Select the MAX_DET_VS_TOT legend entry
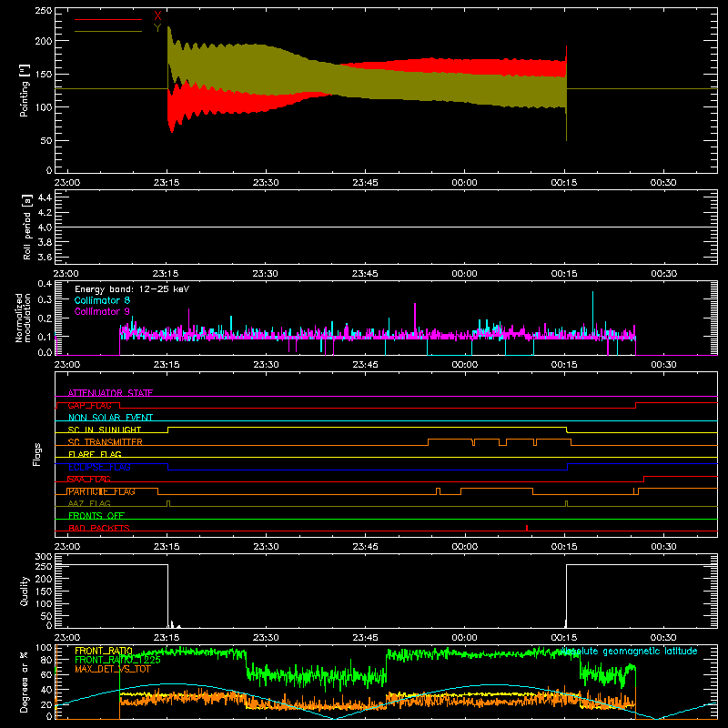Screen dimensions: 728x728 pyautogui.click(x=113, y=669)
